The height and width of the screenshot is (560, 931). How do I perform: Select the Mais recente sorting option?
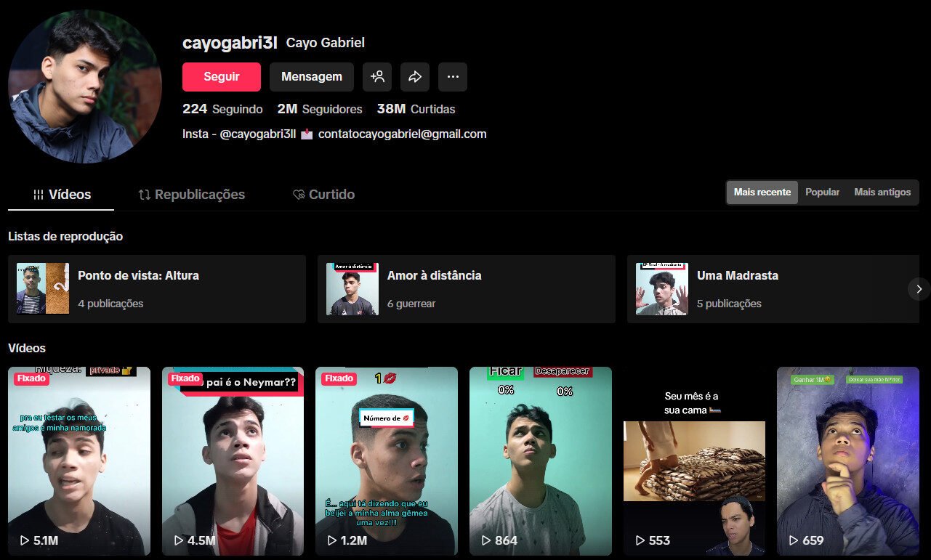coord(762,192)
